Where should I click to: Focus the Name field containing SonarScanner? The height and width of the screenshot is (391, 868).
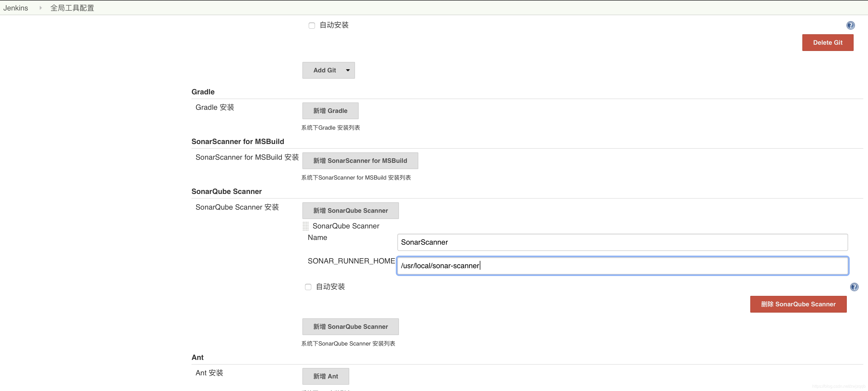pos(622,242)
